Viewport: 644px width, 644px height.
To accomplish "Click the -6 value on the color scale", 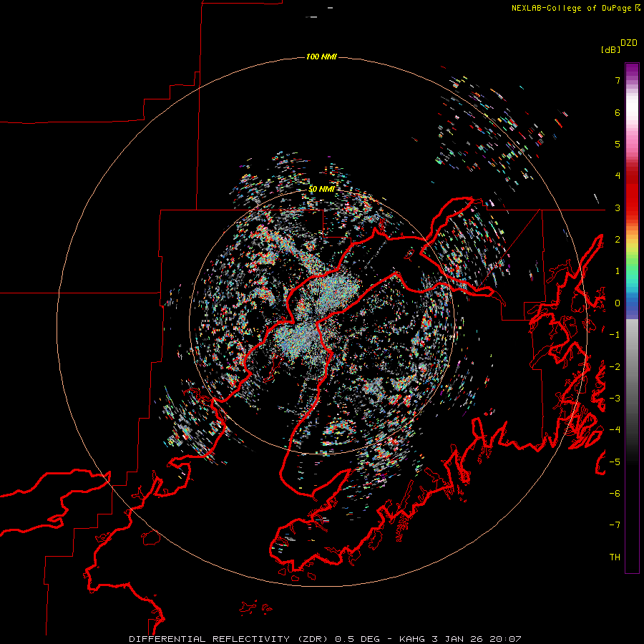I will (x=615, y=494).
